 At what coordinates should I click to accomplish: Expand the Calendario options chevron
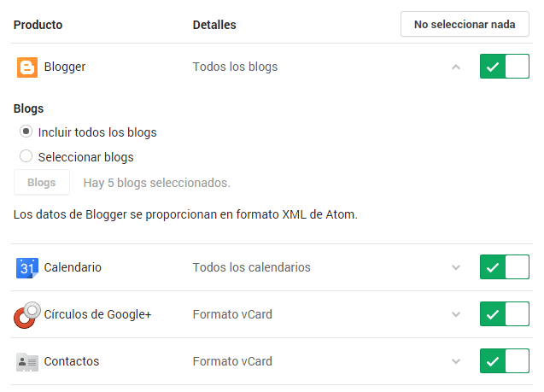click(456, 267)
